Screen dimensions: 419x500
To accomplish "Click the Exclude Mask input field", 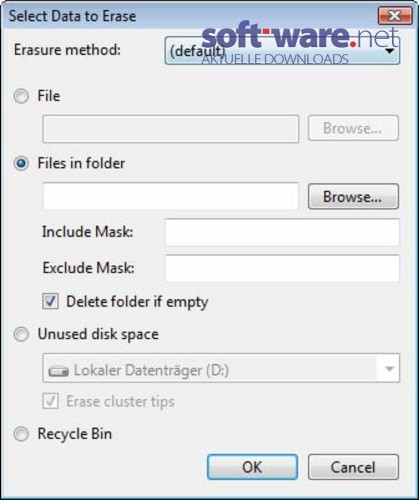I will pos(282,268).
